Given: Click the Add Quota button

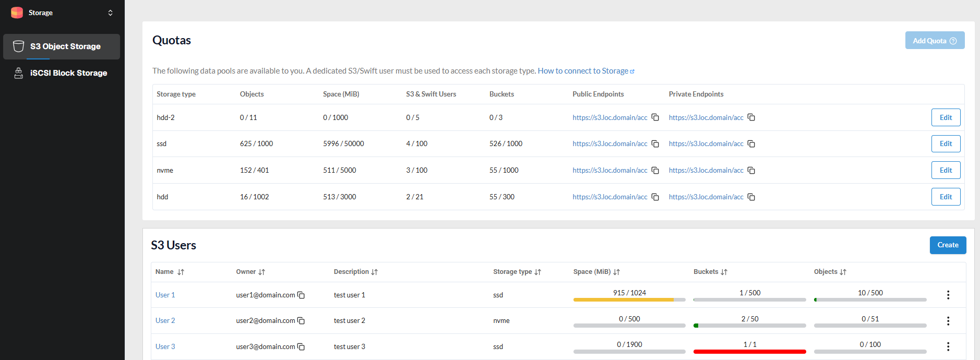Looking at the screenshot, I should coord(934,41).
